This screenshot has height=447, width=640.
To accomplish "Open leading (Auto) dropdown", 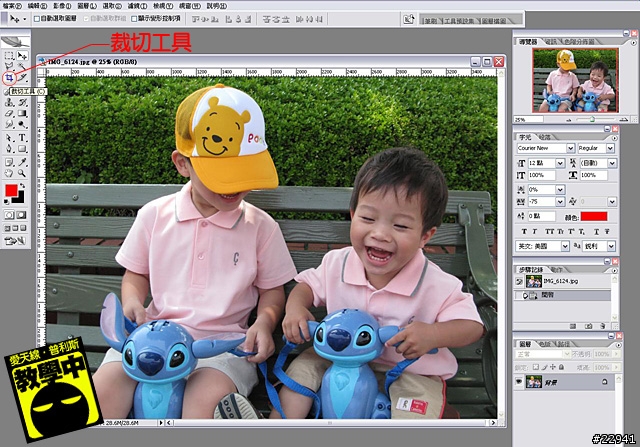I will (612, 163).
